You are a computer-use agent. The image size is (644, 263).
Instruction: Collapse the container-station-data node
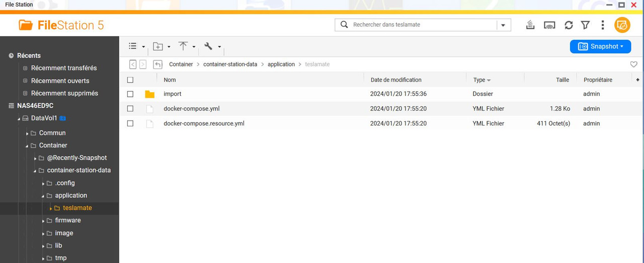35,171
